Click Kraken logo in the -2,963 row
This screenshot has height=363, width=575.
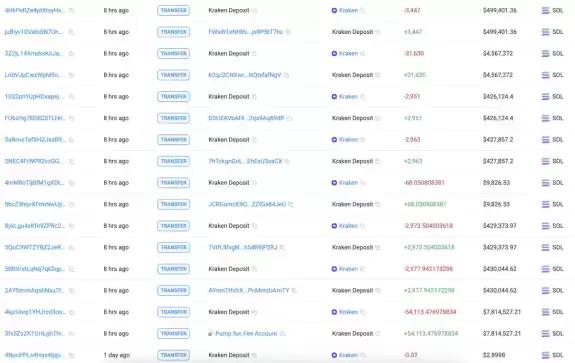coord(334,140)
